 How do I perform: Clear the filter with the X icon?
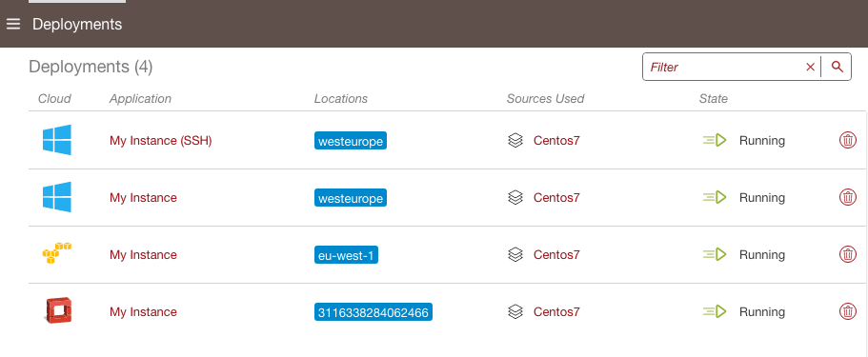pos(811,67)
